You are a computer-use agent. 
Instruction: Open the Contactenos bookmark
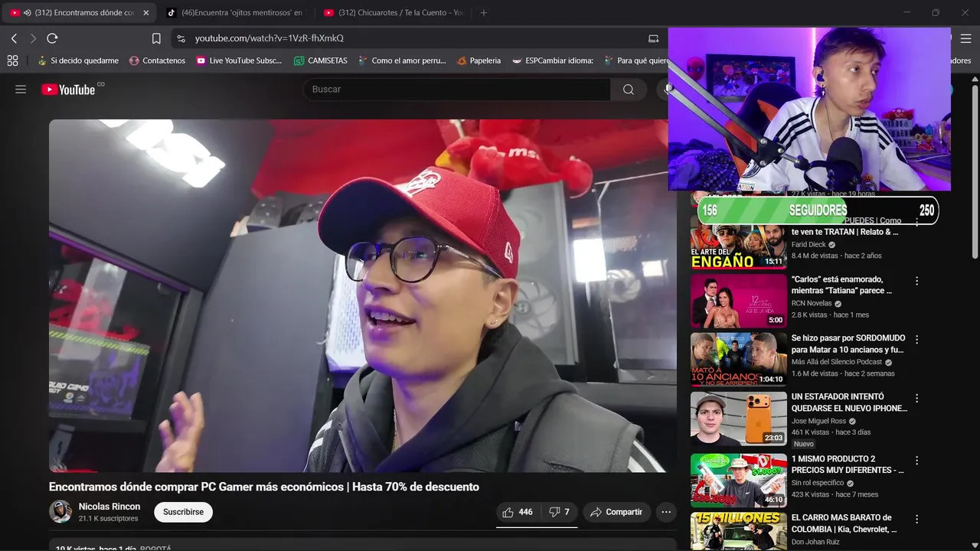pyautogui.click(x=157, y=60)
